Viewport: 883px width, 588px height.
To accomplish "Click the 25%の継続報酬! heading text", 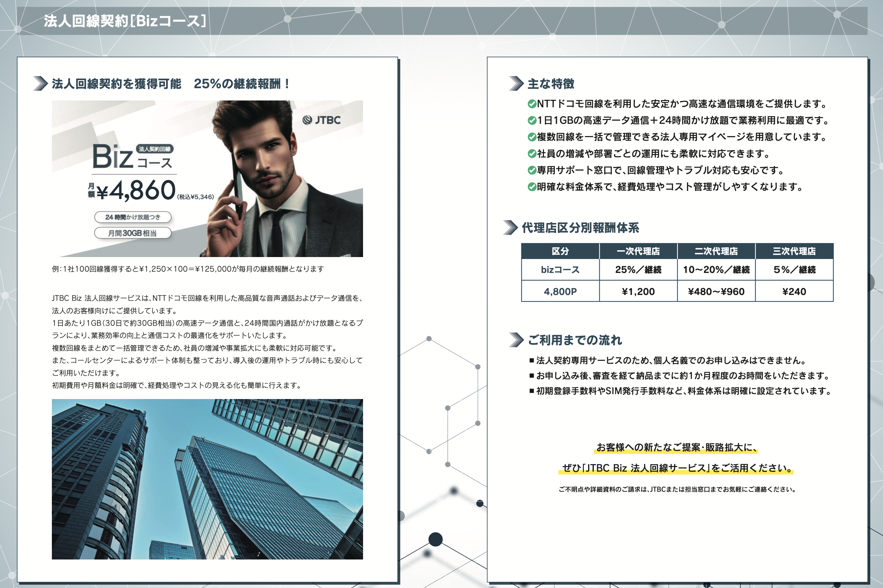I will 242,84.
